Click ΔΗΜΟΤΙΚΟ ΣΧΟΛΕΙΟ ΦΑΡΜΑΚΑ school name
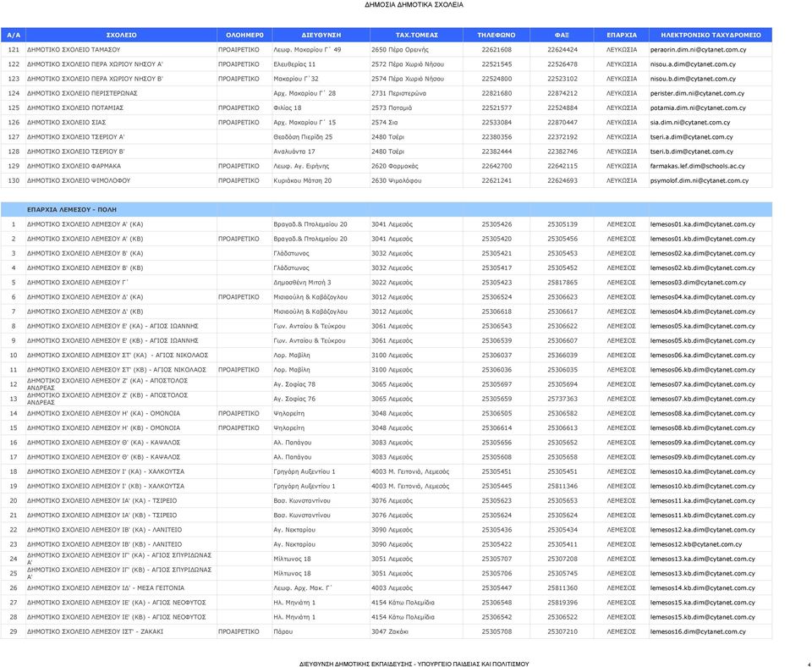Screen dimensions: 812x667 point(74,166)
